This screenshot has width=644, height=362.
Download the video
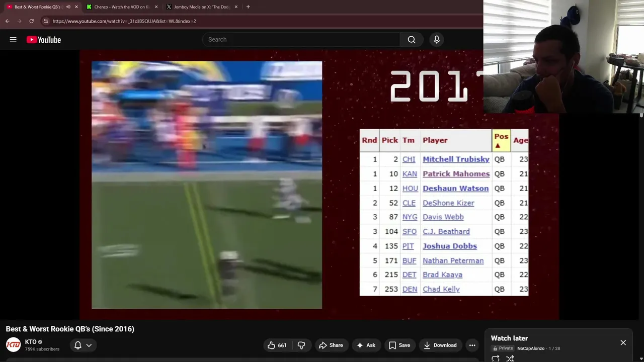coord(440,345)
